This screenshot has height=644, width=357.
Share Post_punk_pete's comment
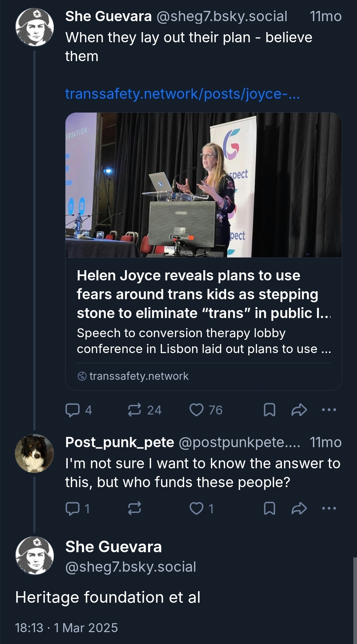point(299,508)
